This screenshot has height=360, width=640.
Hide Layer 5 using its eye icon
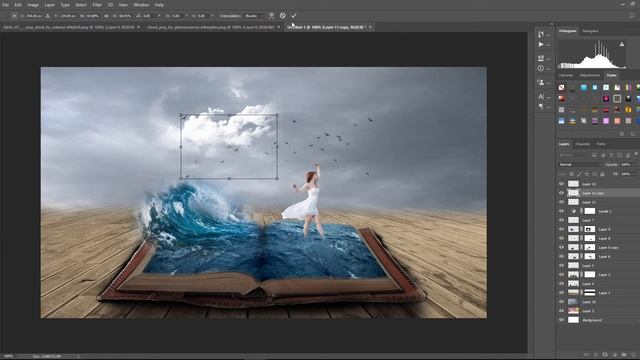(x=562, y=265)
